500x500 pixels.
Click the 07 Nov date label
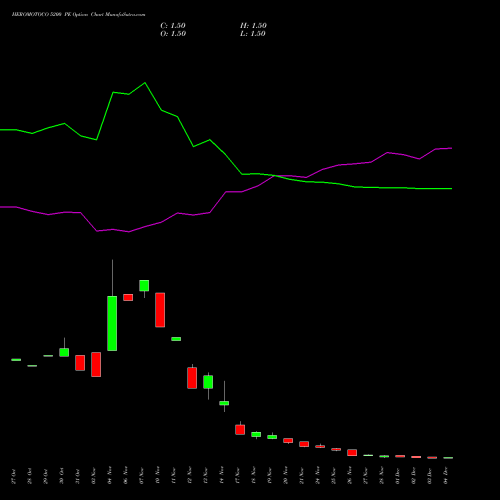pos(142,475)
